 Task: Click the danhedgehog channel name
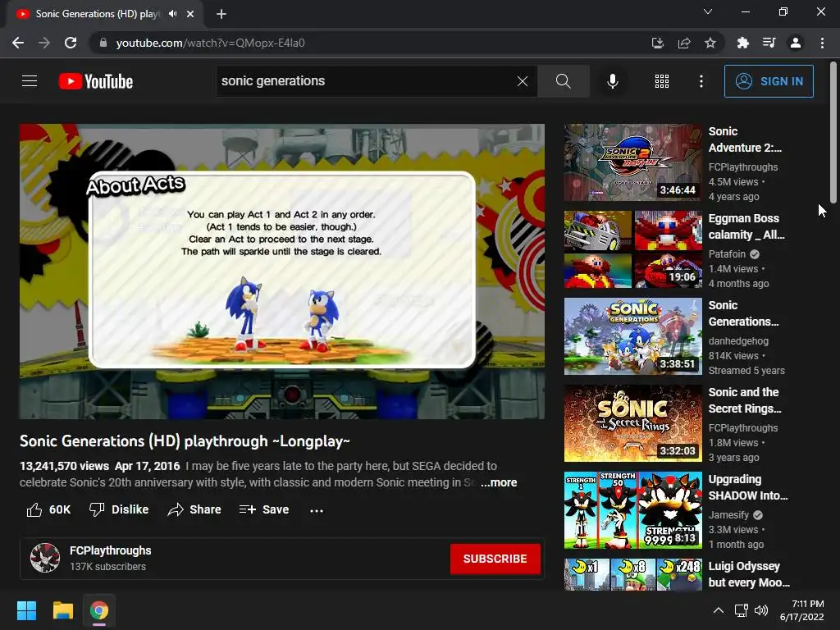(738, 340)
